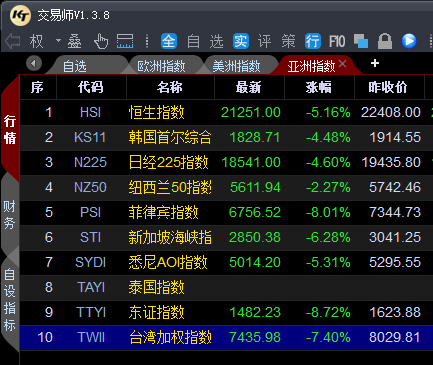The image size is (433, 365).
Task: Click the KS11 code cell
Action: [90, 138]
